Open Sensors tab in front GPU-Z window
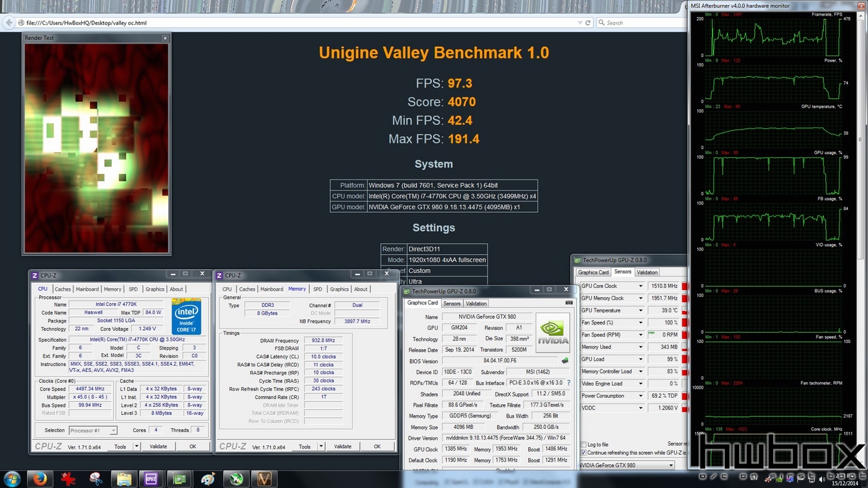 (452, 303)
